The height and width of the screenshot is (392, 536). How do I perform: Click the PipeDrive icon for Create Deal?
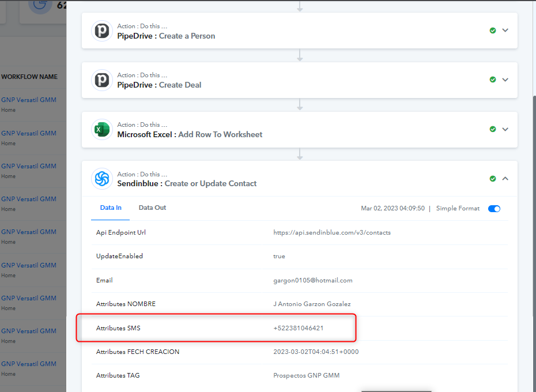[102, 80]
